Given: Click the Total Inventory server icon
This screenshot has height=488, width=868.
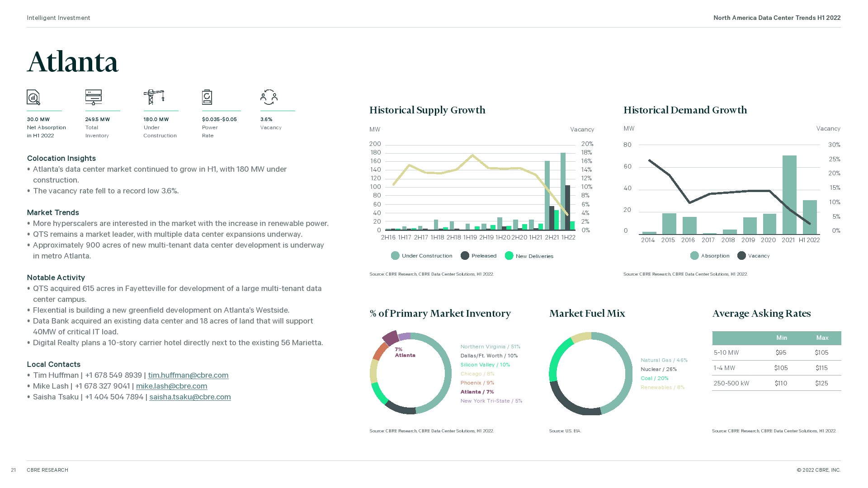Looking at the screenshot, I should pyautogui.click(x=93, y=97).
